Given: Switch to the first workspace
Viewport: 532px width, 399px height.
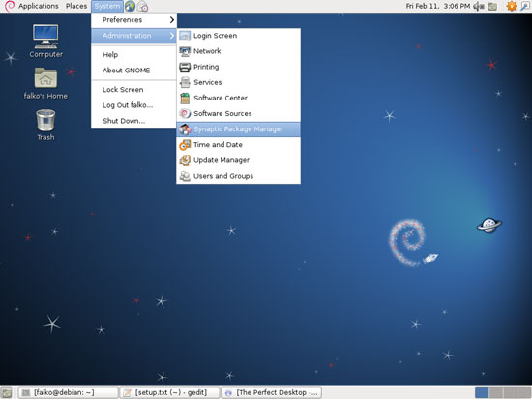Looking at the screenshot, I should coord(482,393).
